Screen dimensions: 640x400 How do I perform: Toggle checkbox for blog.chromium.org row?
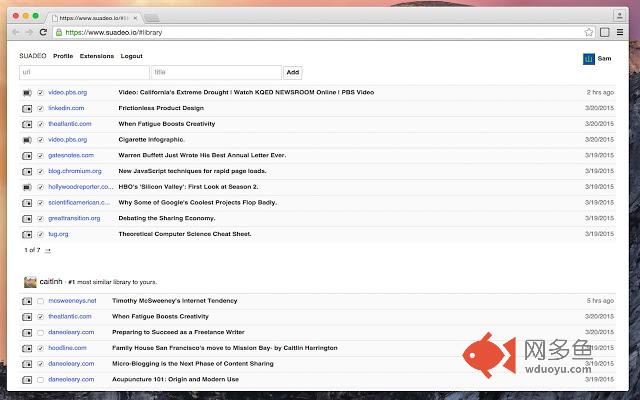click(x=40, y=171)
